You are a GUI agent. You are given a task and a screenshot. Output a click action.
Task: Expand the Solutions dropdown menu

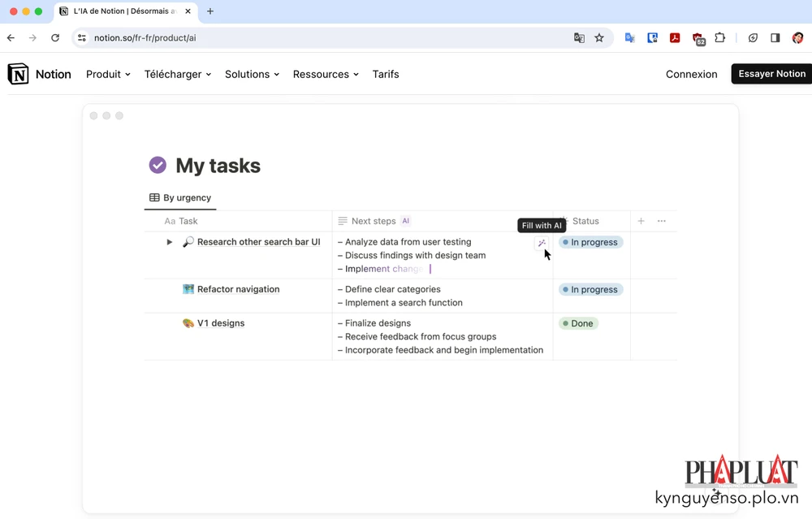(x=252, y=74)
